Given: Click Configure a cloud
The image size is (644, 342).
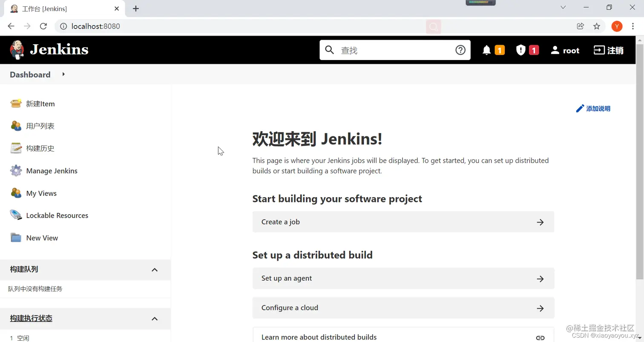Looking at the screenshot, I should point(403,308).
